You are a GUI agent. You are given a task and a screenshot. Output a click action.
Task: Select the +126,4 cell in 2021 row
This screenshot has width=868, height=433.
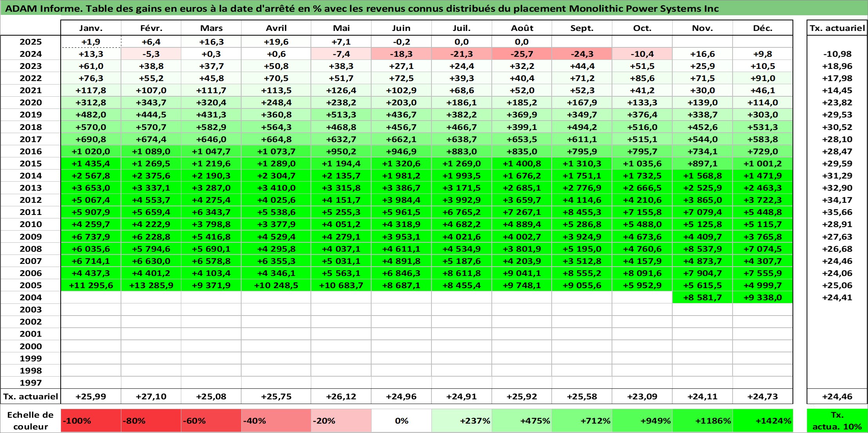coord(341,90)
